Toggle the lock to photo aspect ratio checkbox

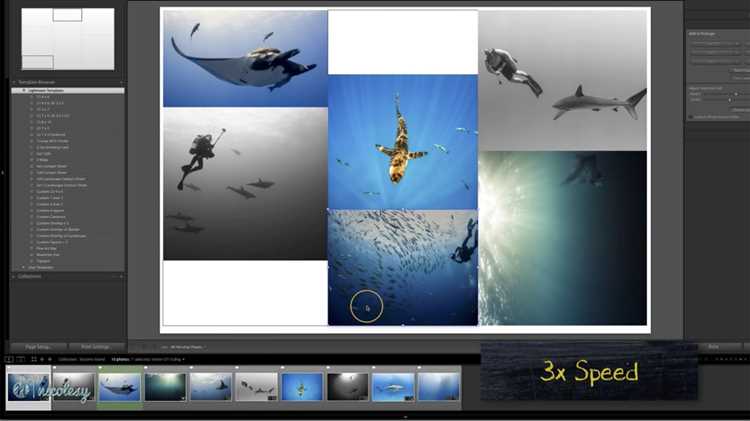pos(691,116)
